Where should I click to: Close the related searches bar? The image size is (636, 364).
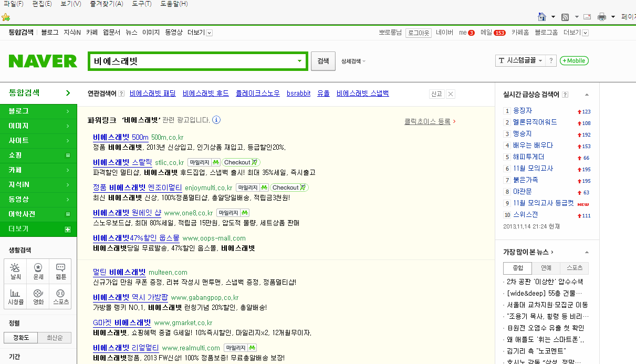pyautogui.click(x=451, y=94)
